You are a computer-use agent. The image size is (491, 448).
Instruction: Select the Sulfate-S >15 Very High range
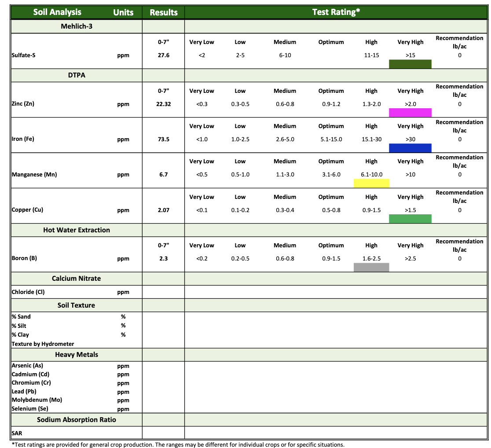click(410, 55)
